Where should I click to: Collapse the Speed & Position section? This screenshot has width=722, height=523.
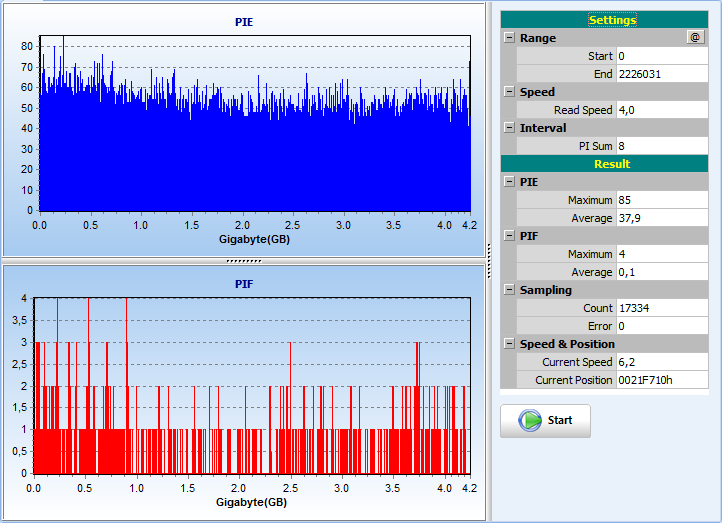509,343
